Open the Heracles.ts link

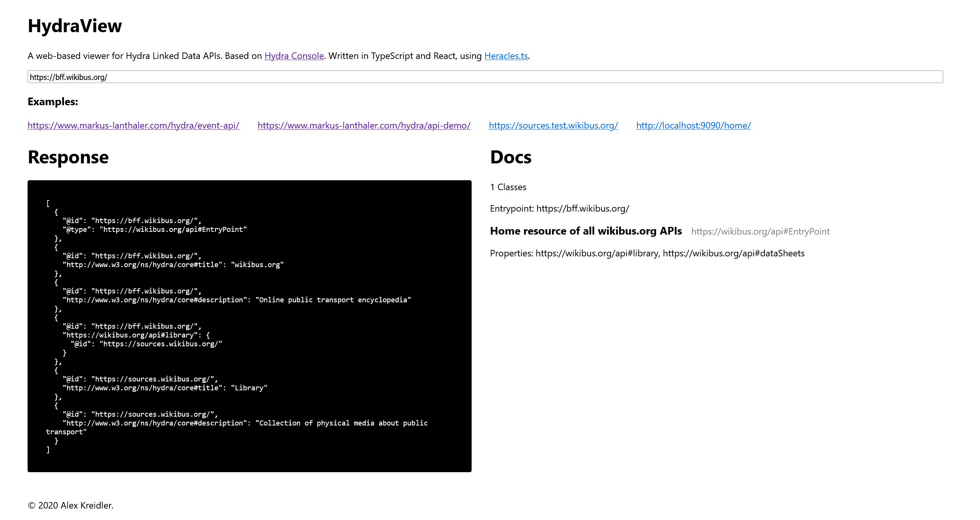tap(506, 56)
